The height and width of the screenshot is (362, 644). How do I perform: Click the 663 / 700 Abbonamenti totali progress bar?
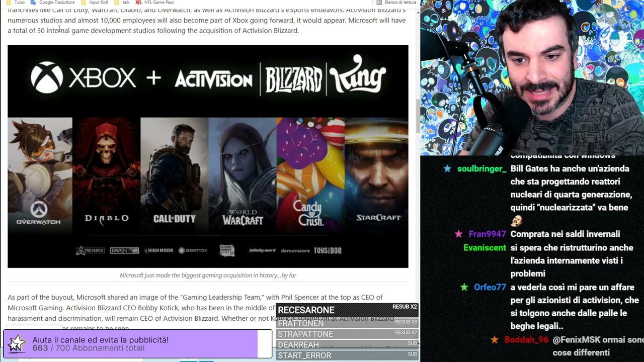[138, 344]
